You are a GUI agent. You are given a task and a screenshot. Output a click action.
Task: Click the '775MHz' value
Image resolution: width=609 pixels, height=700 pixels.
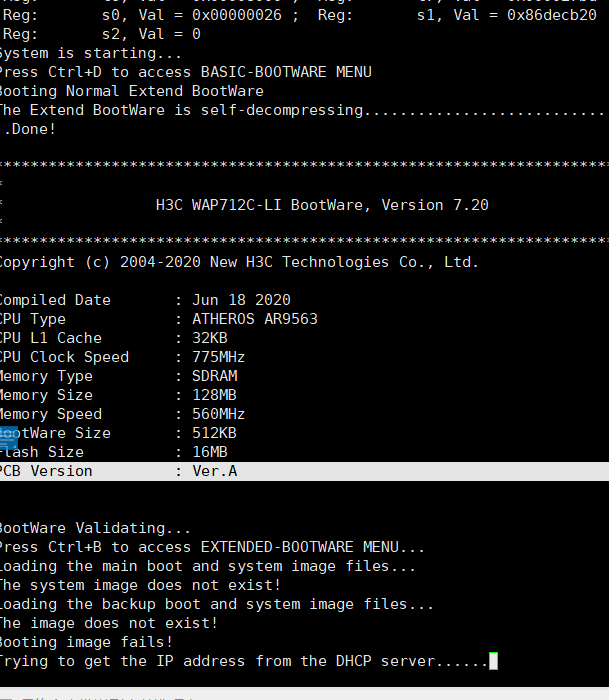pos(219,358)
